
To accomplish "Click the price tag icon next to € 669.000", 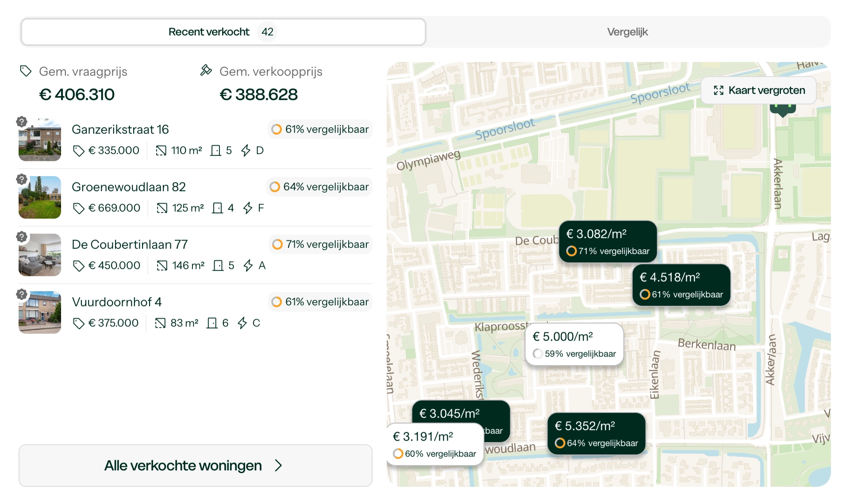I will (78, 208).
